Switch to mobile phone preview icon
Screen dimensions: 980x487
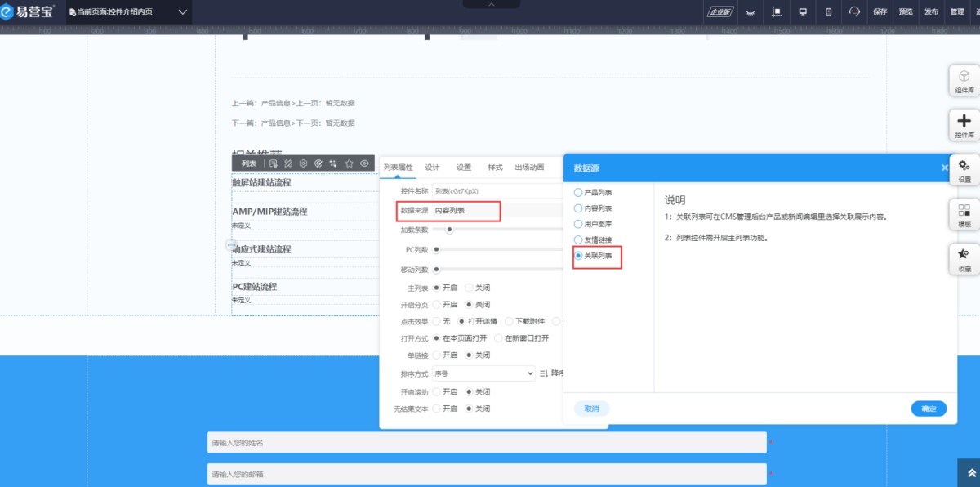click(828, 11)
